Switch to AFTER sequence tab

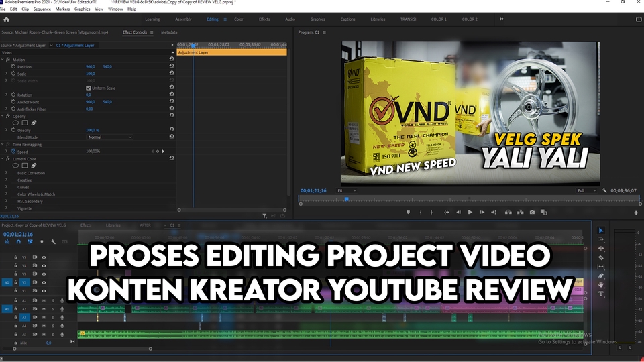(145, 225)
